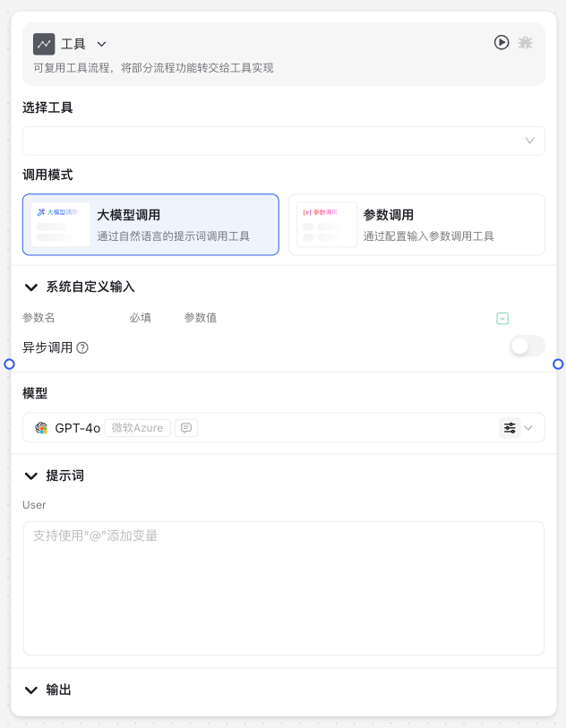Click the 大模型调用 preview thumbnail
Screen dimensions: 566x728
pos(61,225)
